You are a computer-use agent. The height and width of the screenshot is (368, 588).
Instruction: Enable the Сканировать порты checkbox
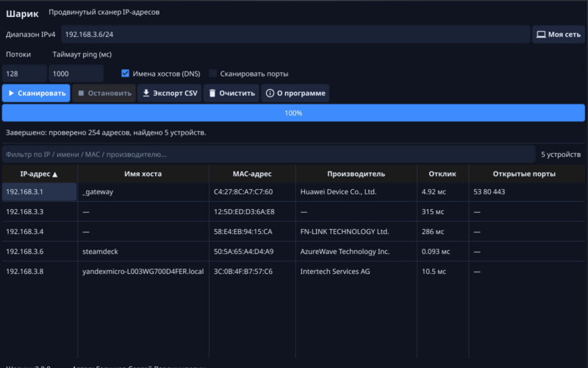pos(213,73)
